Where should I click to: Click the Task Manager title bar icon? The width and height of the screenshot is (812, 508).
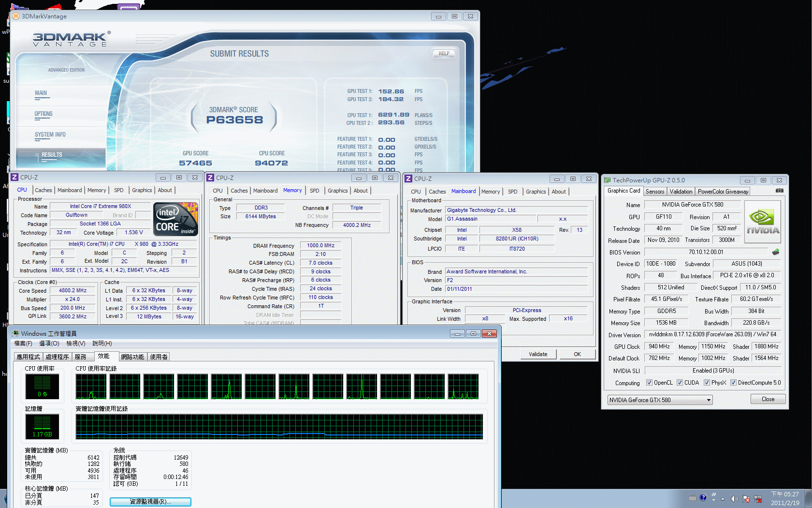pyautogui.click(x=16, y=333)
